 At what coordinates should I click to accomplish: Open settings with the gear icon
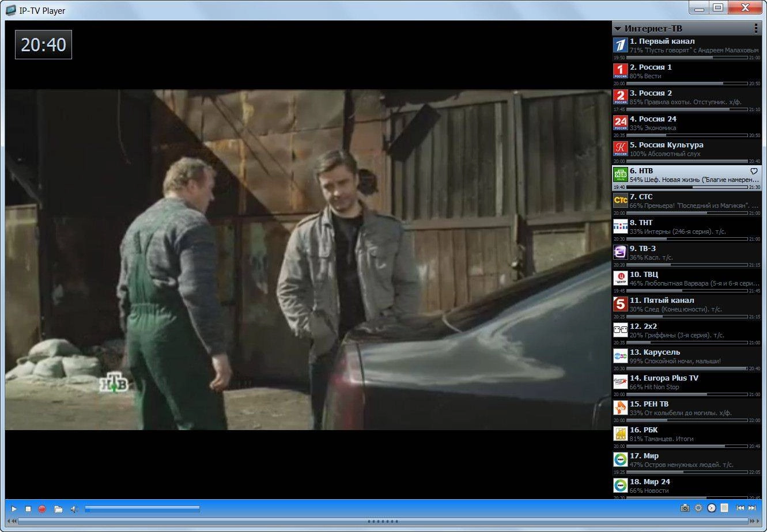tap(698, 508)
